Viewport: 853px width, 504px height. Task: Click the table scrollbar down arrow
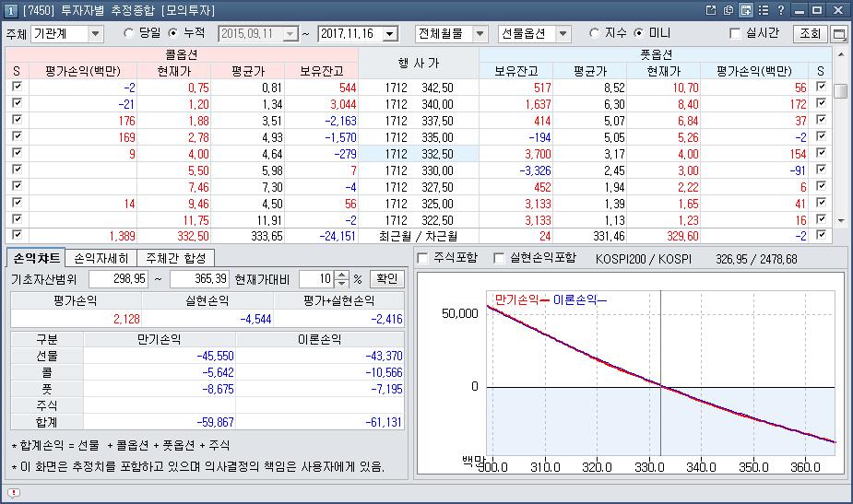[841, 221]
